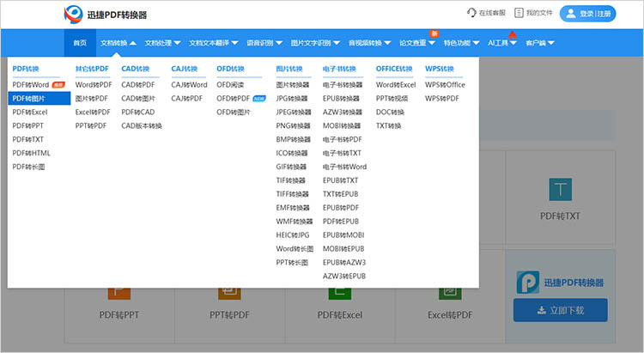The height and width of the screenshot is (353, 644).
Task: Click the dimmed PDF转PPT card
Action: tap(119, 315)
